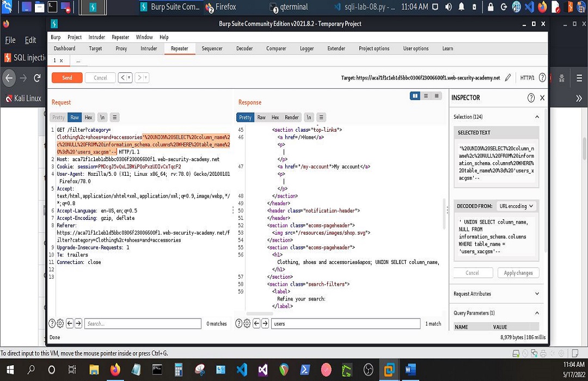Click Cancel in the Inspector panel

tap(473, 273)
